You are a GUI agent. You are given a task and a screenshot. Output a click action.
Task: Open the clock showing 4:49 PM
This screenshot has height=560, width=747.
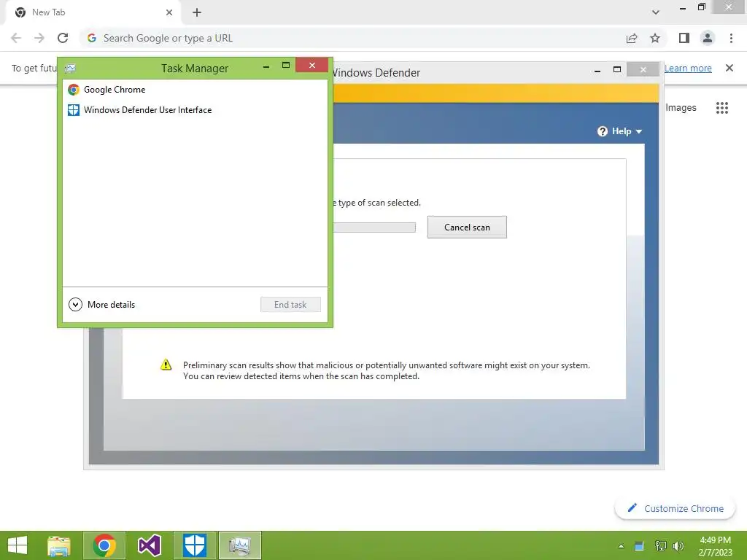[715, 545]
